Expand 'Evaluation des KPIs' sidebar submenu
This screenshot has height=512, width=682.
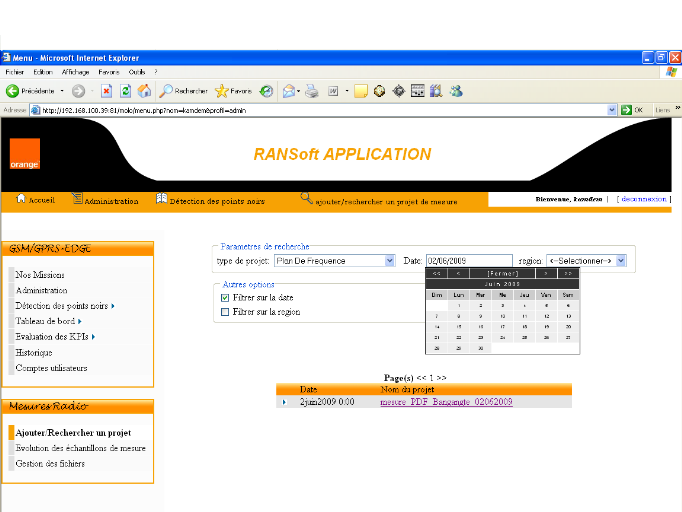click(56, 337)
